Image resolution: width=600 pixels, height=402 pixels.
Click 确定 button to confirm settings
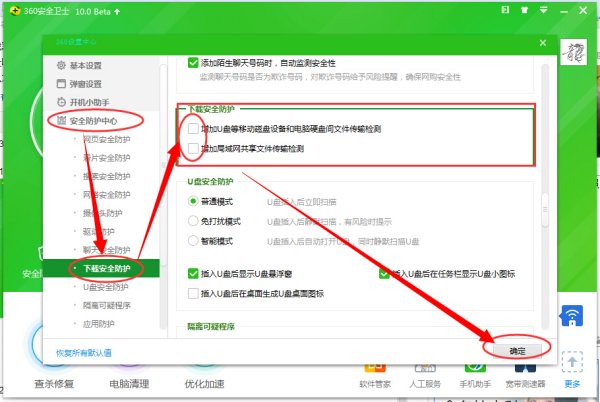coord(517,351)
